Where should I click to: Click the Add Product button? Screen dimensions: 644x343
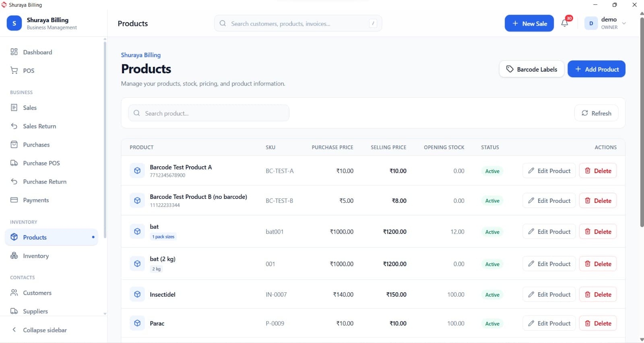(x=597, y=69)
